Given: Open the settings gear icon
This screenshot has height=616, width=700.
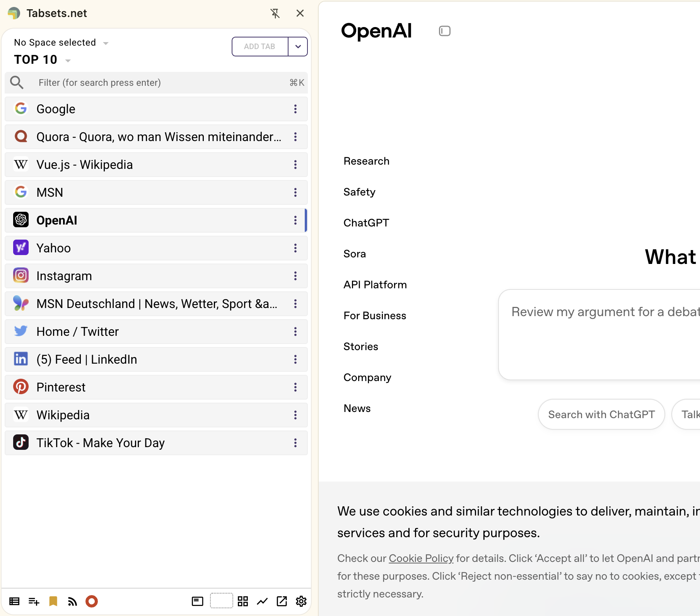Looking at the screenshot, I should click(301, 601).
